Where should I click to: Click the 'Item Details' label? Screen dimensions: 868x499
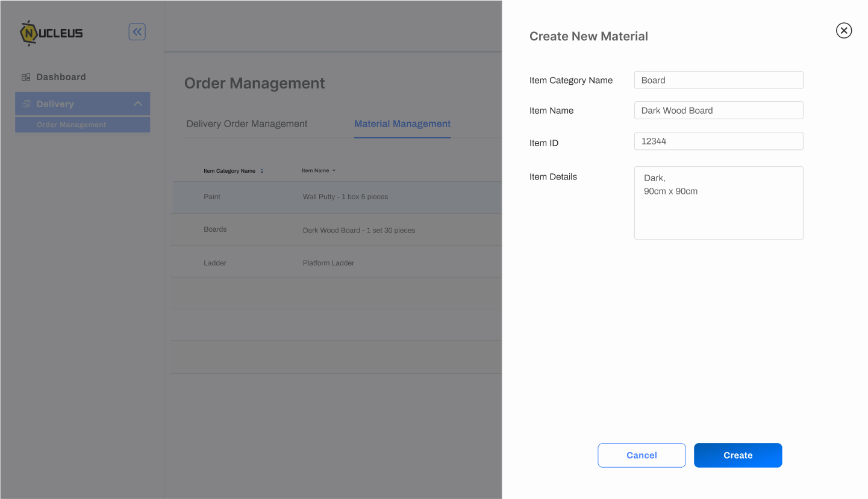553,176
